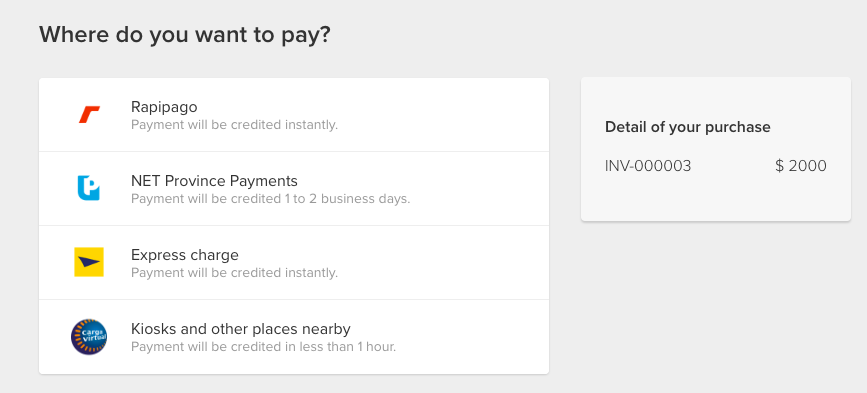The image size is (867, 393).
Task: Click empty area of the purchase detail card
Action: [x=715, y=199]
